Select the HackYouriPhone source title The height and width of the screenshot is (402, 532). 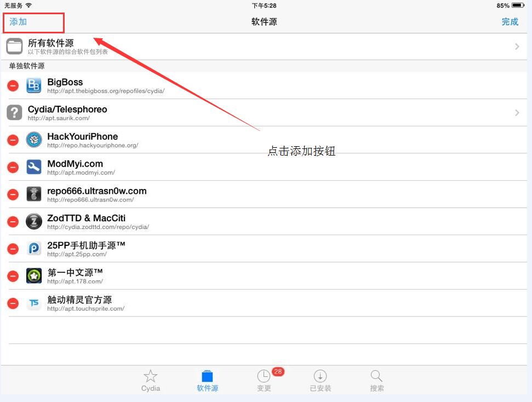click(x=82, y=136)
